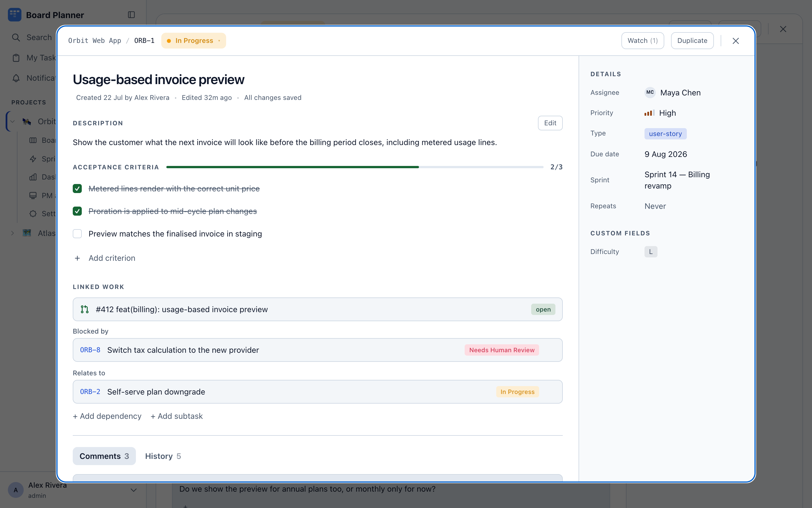This screenshot has width=812, height=508.
Task: Open linked PR #412 feat(billing)
Action: click(x=317, y=309)
